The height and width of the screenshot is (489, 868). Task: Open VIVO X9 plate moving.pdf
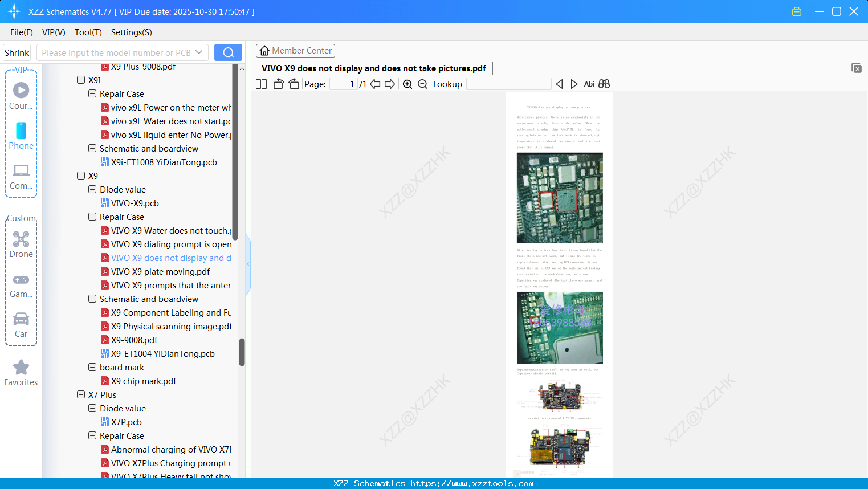tap(155, 272)
